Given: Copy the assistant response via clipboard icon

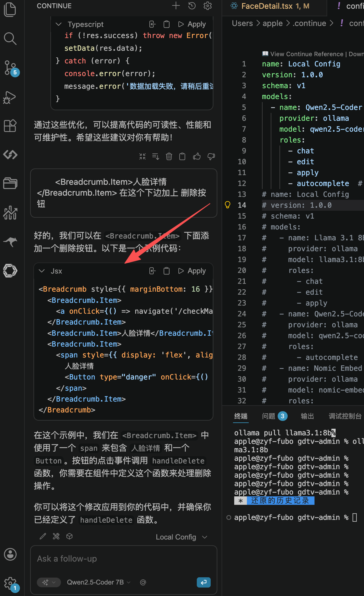Looking at the screenshot, I should (182, 156).
